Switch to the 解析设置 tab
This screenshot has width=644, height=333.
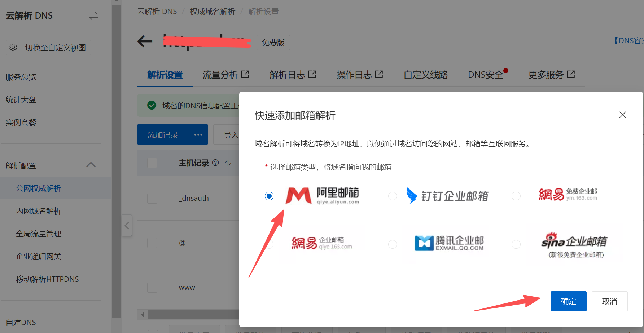[x=165, y=75]
